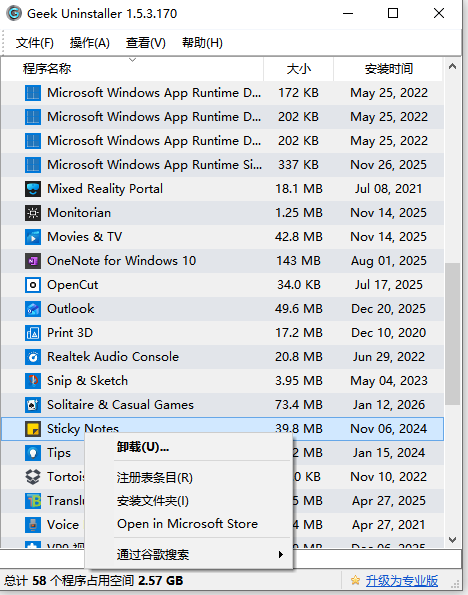Click the vertical scrollbar thumb
The width and height of the screenshot is (468, 595).
(x=452, y=334)
